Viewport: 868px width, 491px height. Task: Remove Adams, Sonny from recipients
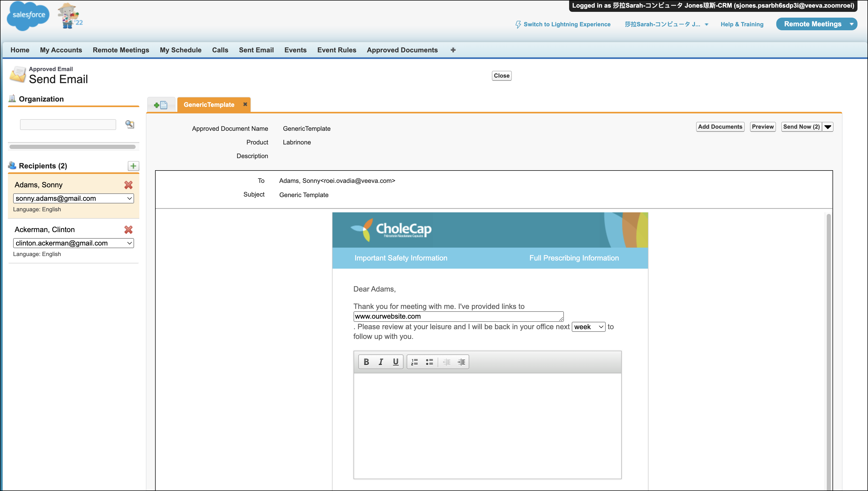[128, 185]
